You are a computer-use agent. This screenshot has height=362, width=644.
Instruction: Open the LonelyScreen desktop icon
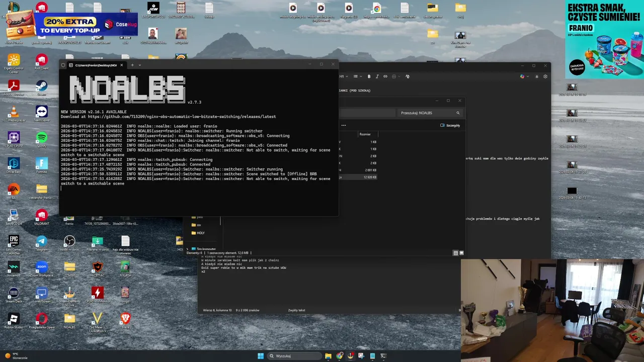[x=42, y=295]
